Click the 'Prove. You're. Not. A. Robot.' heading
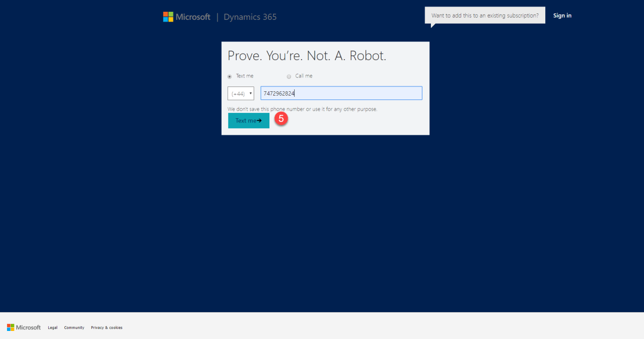The width and height of the screenshot is (644, 339). point(307,56)
